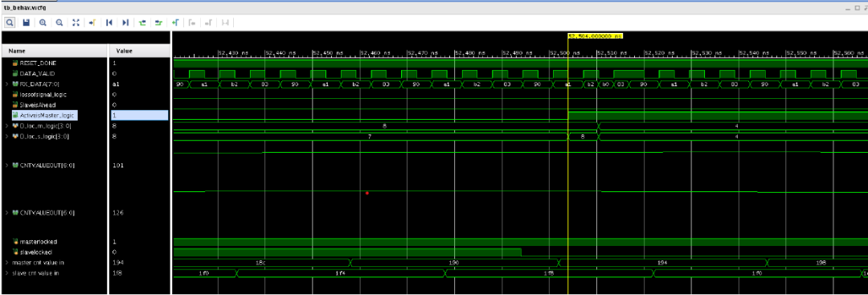Zoom out of the waveform

click(59, 23)
